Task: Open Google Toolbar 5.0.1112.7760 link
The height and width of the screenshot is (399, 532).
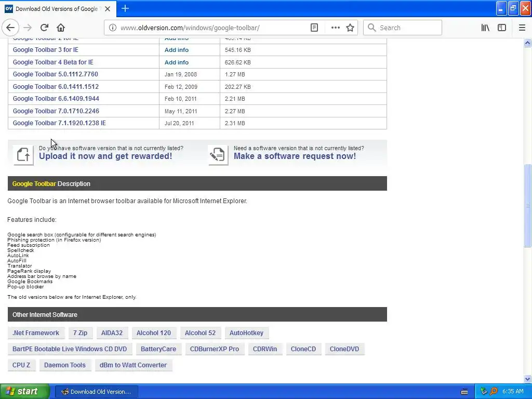Action: click(x=55, y=74)
